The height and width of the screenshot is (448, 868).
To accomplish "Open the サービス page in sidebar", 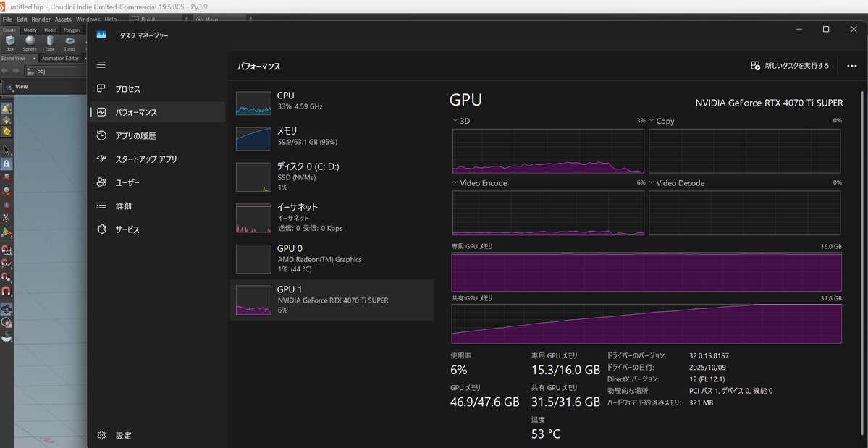I will click(157, 229).
